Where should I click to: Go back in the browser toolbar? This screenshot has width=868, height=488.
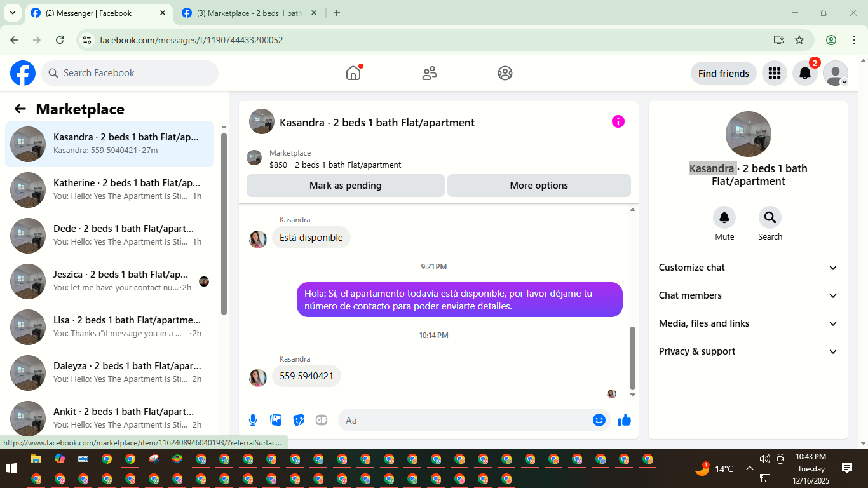pos(14,40)
